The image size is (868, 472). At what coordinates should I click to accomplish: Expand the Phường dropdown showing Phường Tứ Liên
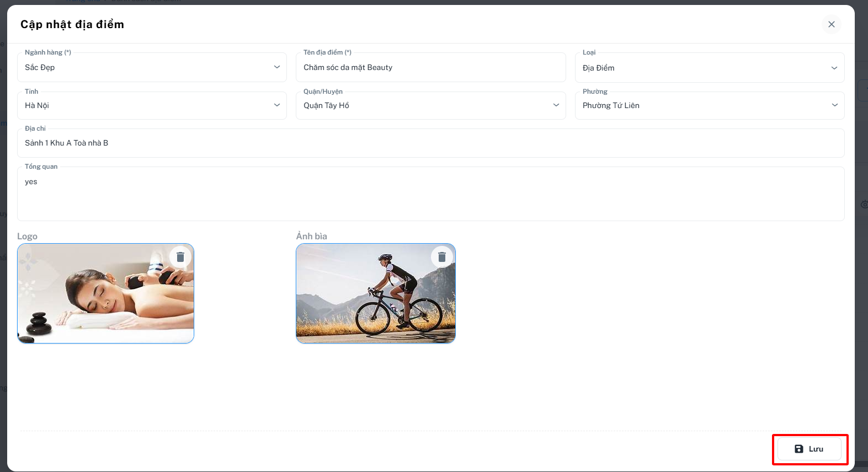[x=710, y=105]
